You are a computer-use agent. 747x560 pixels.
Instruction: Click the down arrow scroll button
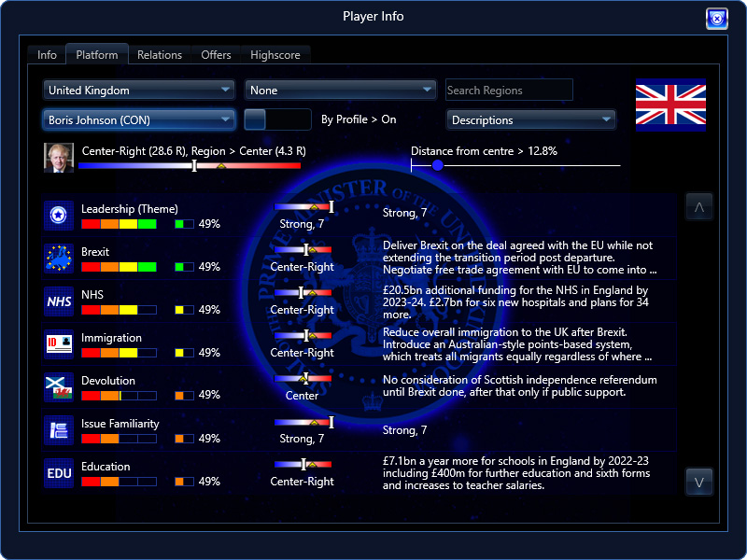coord(699,482)
